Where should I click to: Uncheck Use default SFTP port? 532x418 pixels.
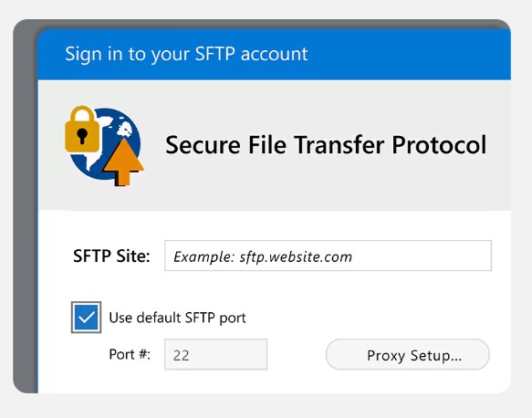[x=86, y=318]
